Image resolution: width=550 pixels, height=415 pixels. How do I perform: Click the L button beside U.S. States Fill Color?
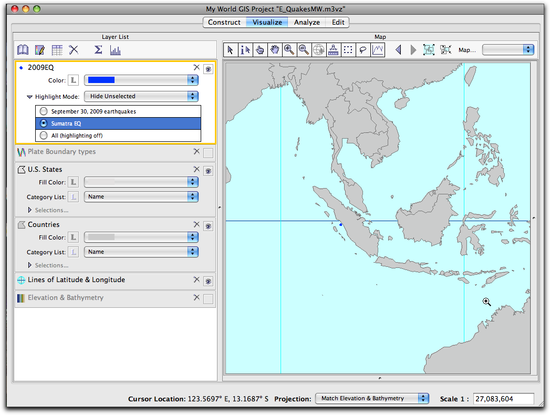(73, 182)
